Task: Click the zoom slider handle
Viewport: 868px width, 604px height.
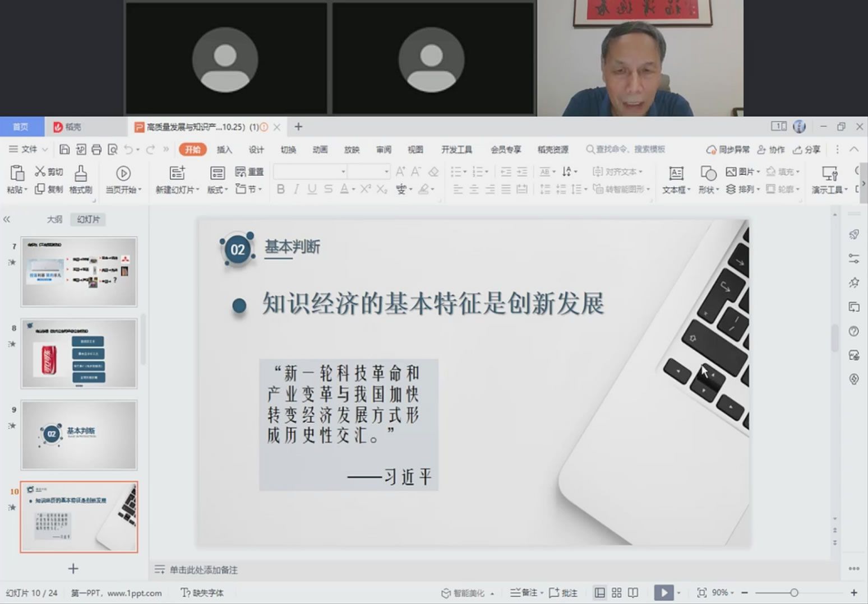Action: (794, 592)
